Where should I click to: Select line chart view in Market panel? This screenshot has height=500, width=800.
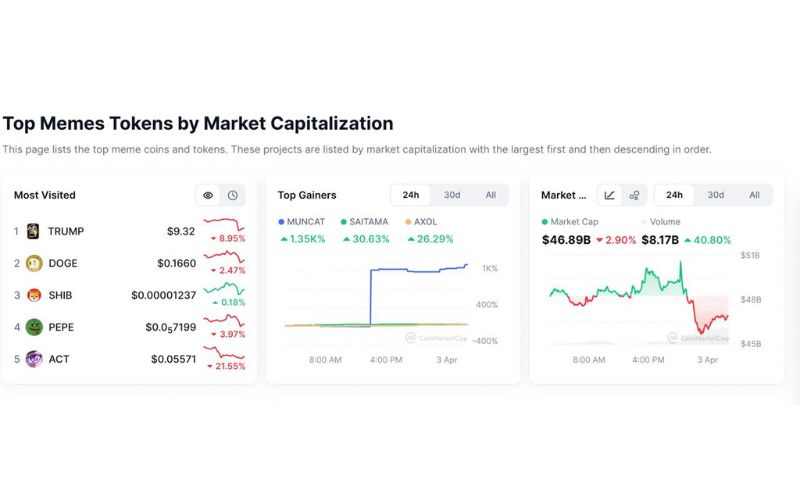(610, 195)
